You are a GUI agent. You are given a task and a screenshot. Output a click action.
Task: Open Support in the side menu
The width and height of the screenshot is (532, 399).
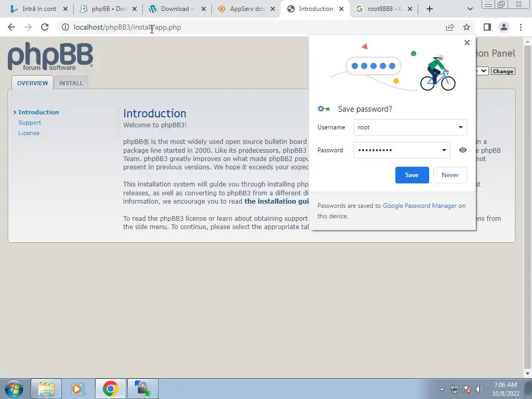tap(30, 123)
